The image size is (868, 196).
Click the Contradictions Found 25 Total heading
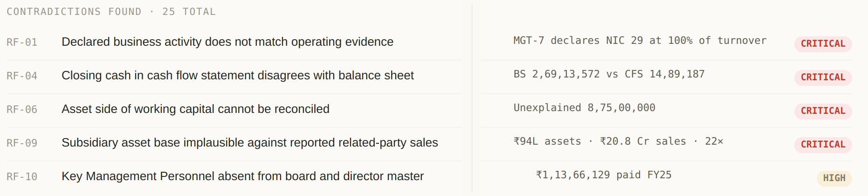tap(111, 12)
